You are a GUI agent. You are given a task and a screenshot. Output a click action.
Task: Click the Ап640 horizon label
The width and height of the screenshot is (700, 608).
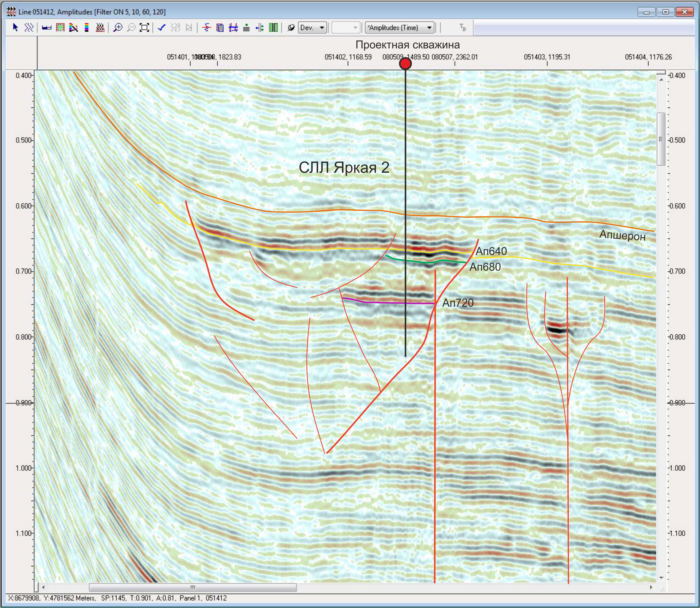(x=491, y=251)
